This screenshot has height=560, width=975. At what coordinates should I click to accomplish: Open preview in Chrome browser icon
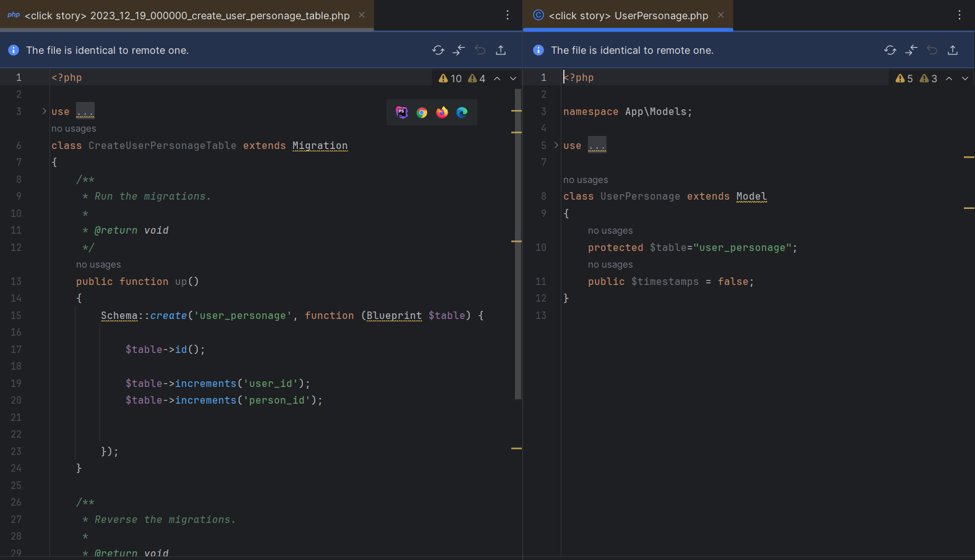(x=422, y=112)
